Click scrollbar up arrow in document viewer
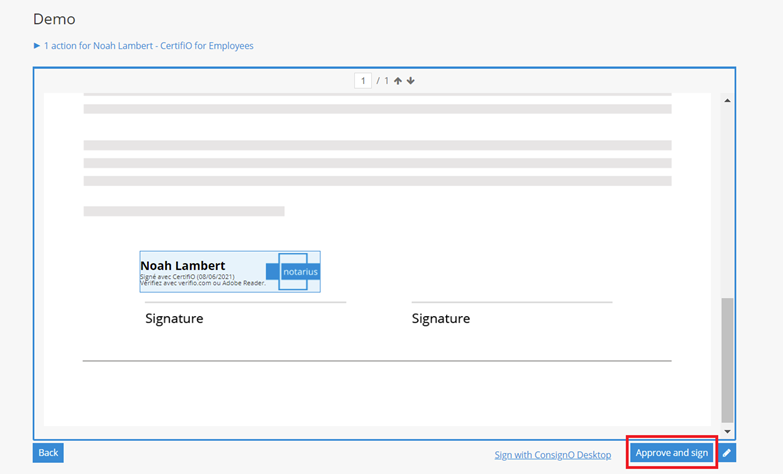 pos(727,101)
